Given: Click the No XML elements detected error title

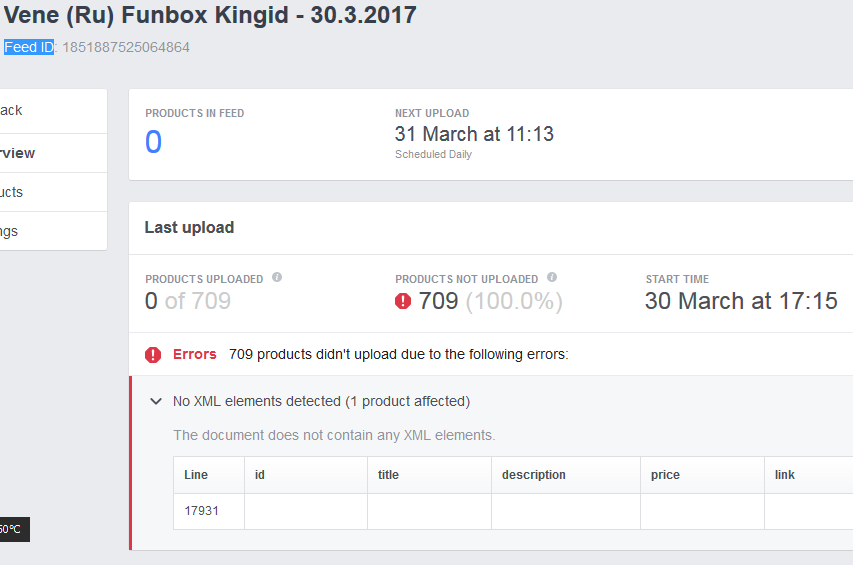Looking at the screenshot, I should tap(321, 401).
